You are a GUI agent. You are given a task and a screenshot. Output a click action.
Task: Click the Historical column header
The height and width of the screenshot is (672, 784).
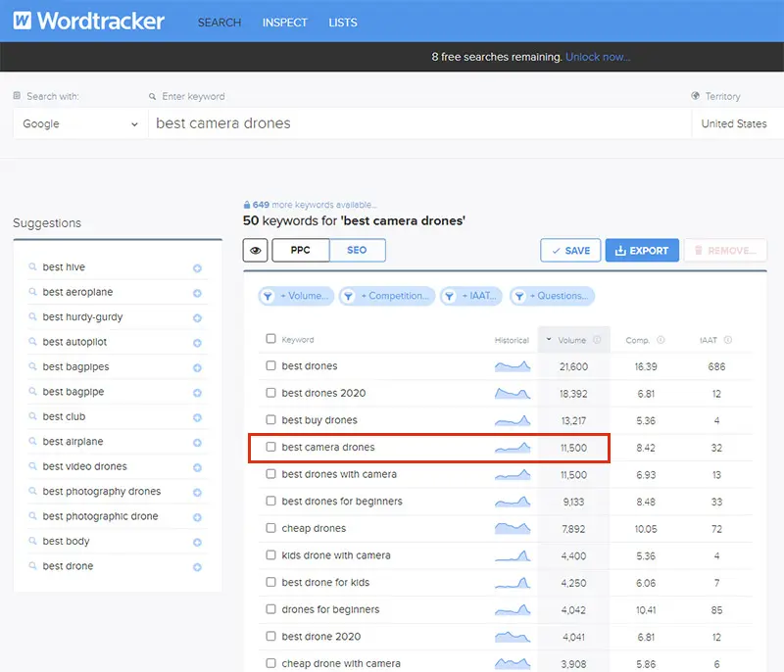pos(512,340)
